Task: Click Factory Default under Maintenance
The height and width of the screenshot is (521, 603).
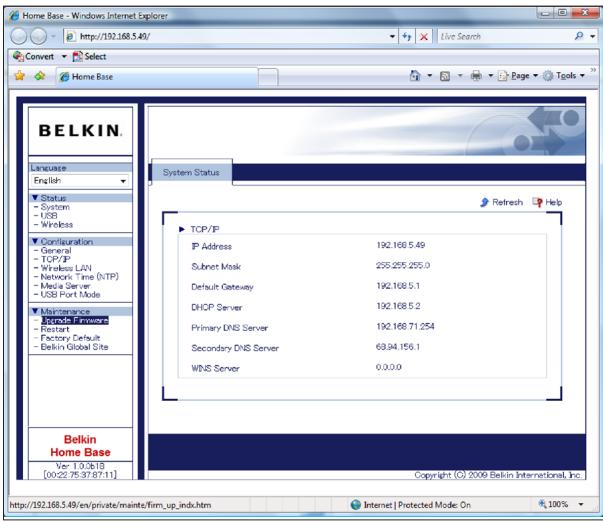Action: (x=70, y=338)
